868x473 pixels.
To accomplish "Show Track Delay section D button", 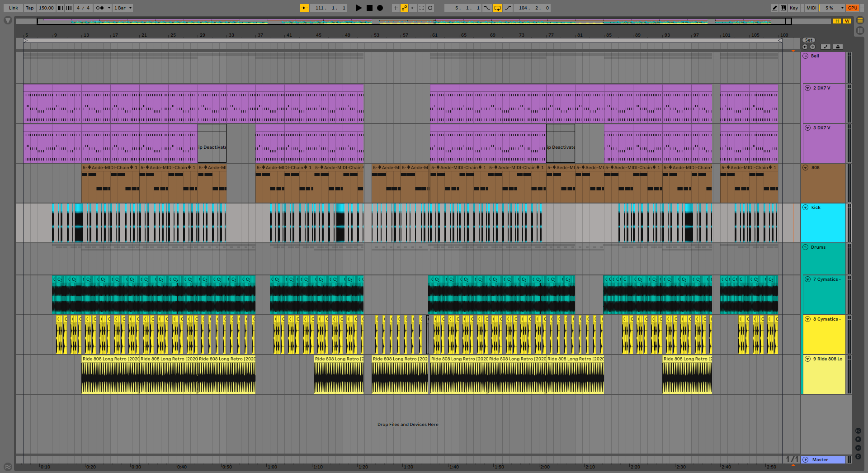I will [x=858, y=457].
